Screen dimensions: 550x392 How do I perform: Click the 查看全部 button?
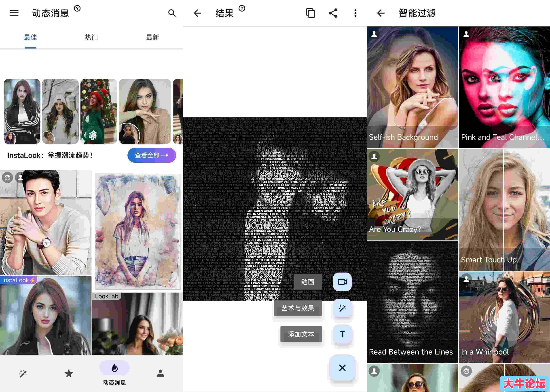click(152, 155)
